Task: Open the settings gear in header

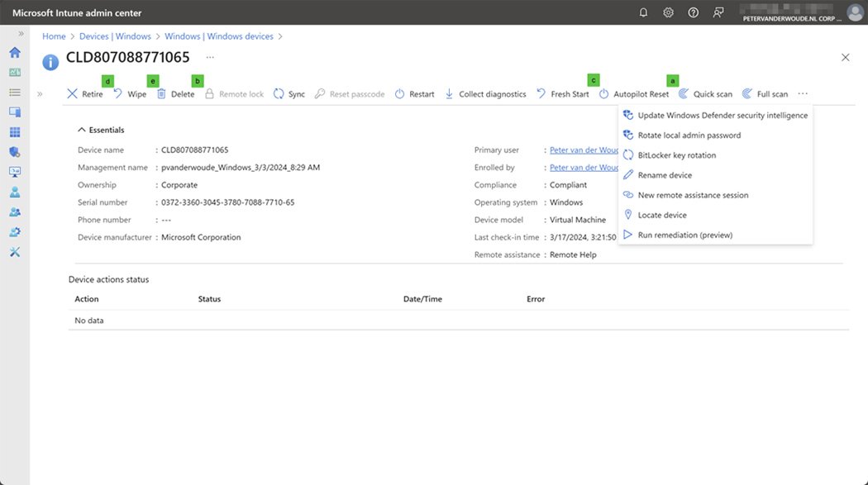Action: coord(668,12)
